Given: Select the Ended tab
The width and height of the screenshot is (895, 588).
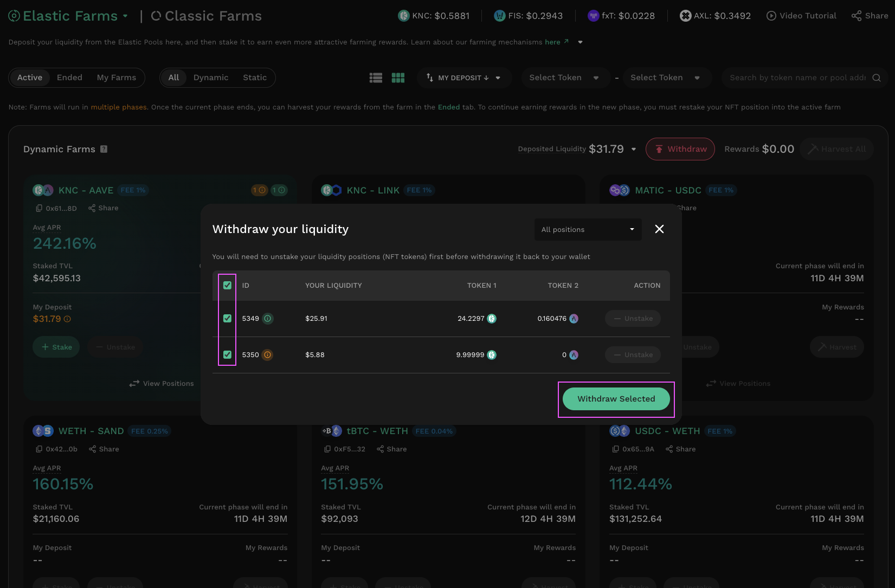Looking at the screenshot, I should click(69, 78).
